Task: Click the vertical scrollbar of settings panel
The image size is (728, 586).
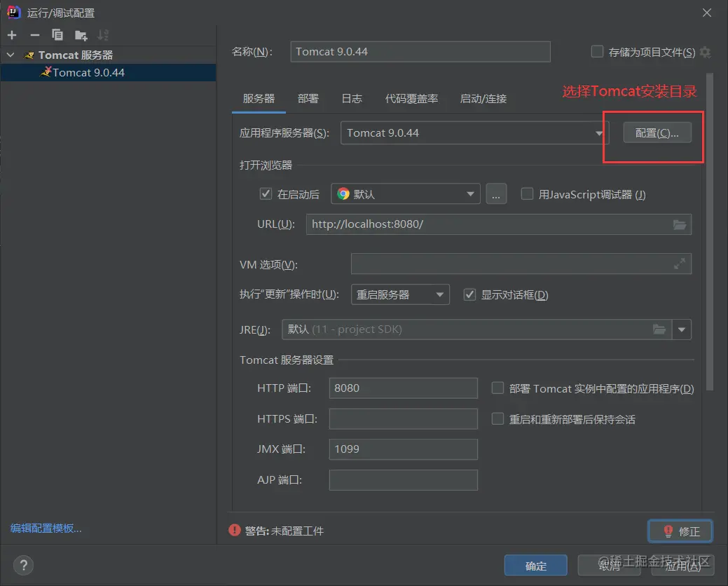Action: pos(709,231)
